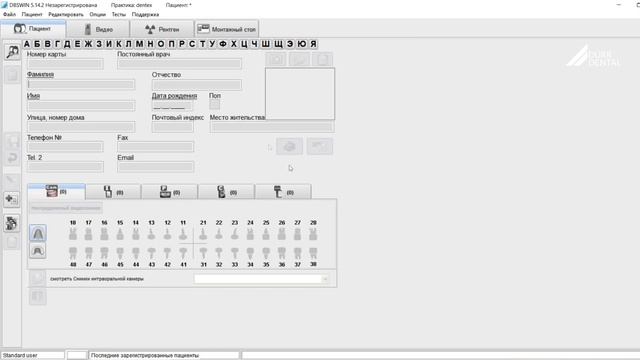Screen dimensions: 640x360
Task: Select the child dentition arch icon
Action: click(x=38, y=251)
